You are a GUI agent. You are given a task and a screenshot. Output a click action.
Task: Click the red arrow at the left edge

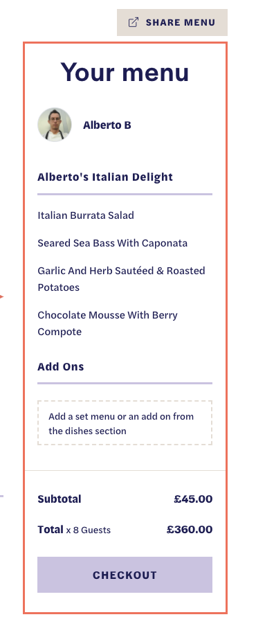[x=1, y=296]
